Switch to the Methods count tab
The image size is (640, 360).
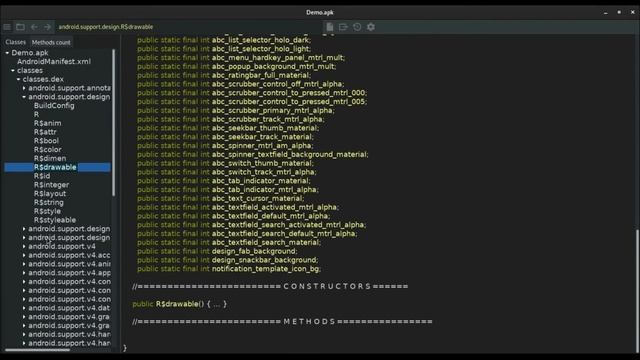pyautogui.click(x=51, y=42)
